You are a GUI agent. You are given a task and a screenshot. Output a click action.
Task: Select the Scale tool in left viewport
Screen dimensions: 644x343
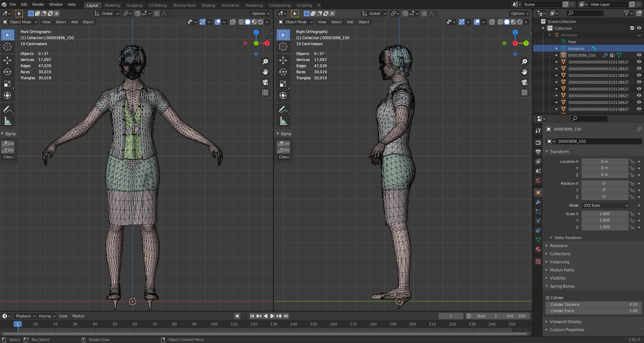[x=7, y=84]
